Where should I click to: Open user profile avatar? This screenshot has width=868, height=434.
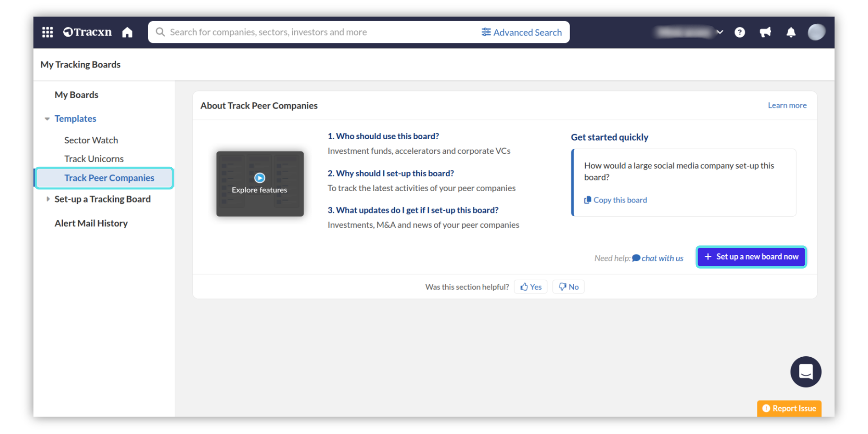coord(816,33)
